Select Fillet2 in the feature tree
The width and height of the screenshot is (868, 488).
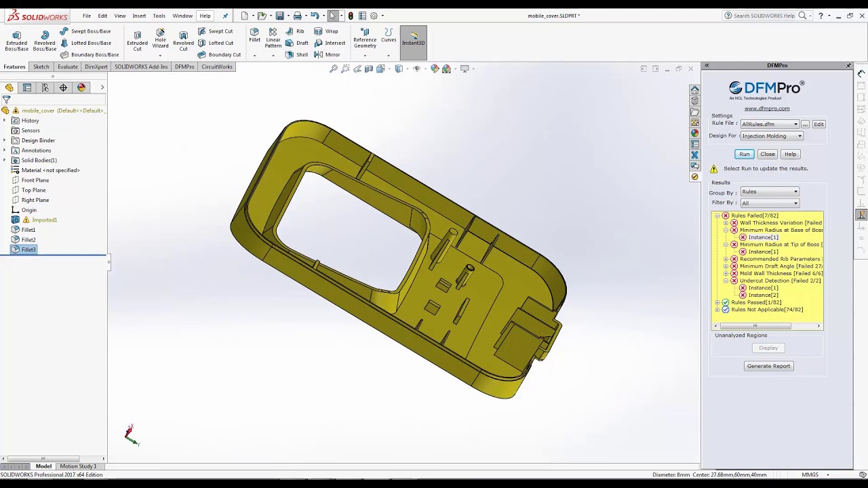click(x=28, y=240)
